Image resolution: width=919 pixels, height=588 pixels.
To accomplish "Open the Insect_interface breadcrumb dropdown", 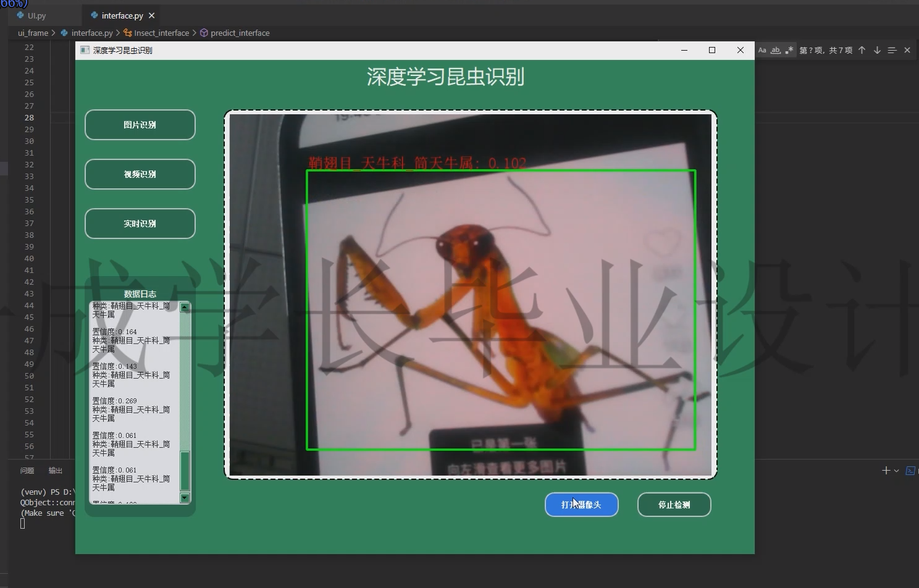I will pyautogui.click(x=162, y=33).
